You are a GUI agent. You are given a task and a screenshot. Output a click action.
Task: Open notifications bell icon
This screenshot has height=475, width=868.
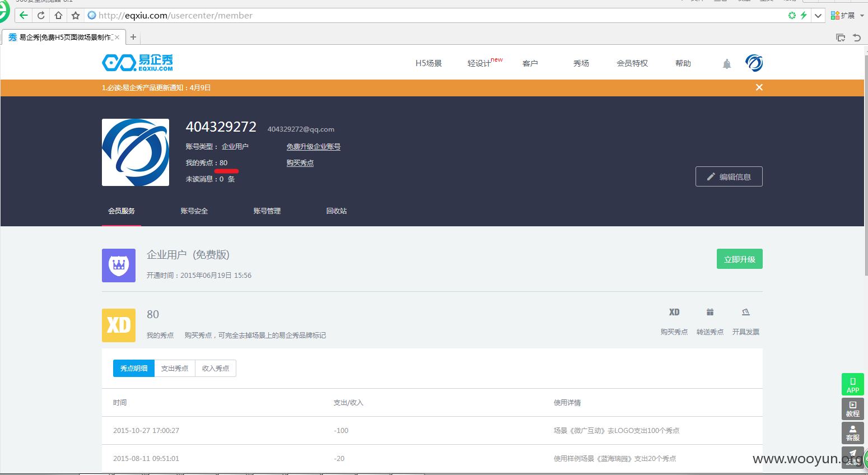pyautogui.click(x=727, y=64)
